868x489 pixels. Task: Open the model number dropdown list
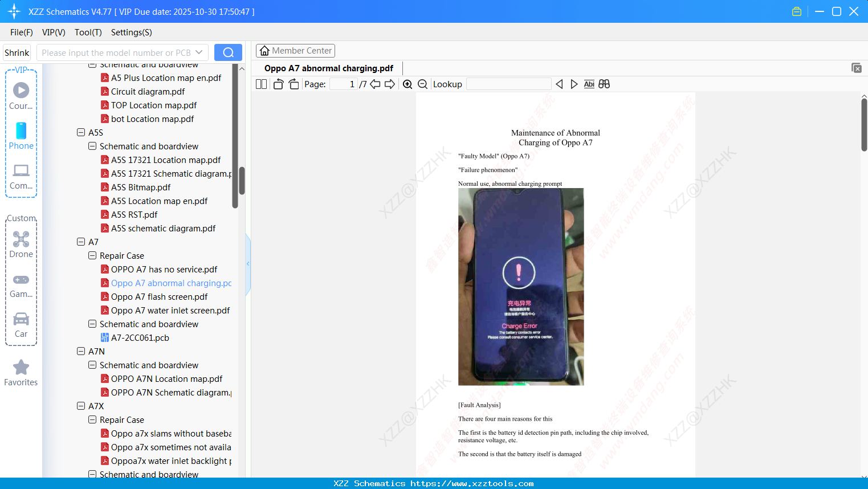click(198, 52)
